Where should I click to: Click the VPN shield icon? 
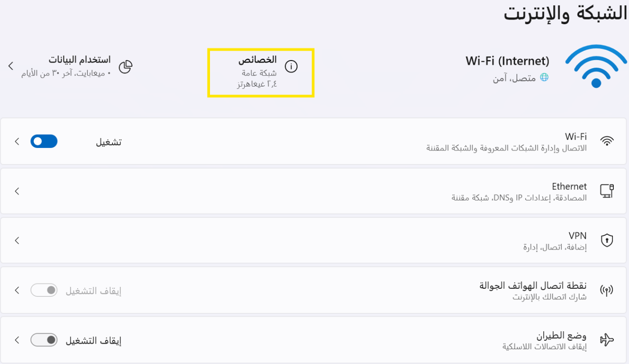pos(608,240)
